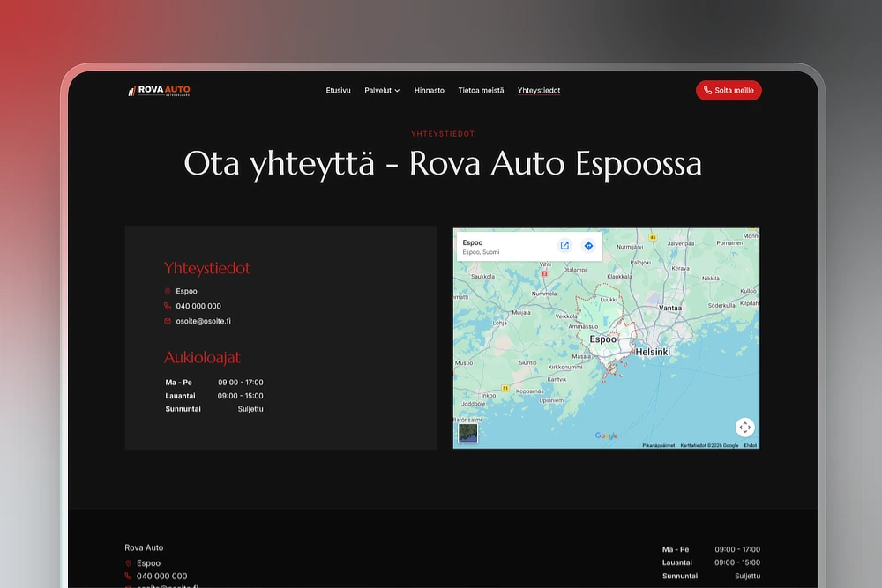Click the email osoite@osoite.fi in card
The image size is (882, 588).
tap(203, 321)
